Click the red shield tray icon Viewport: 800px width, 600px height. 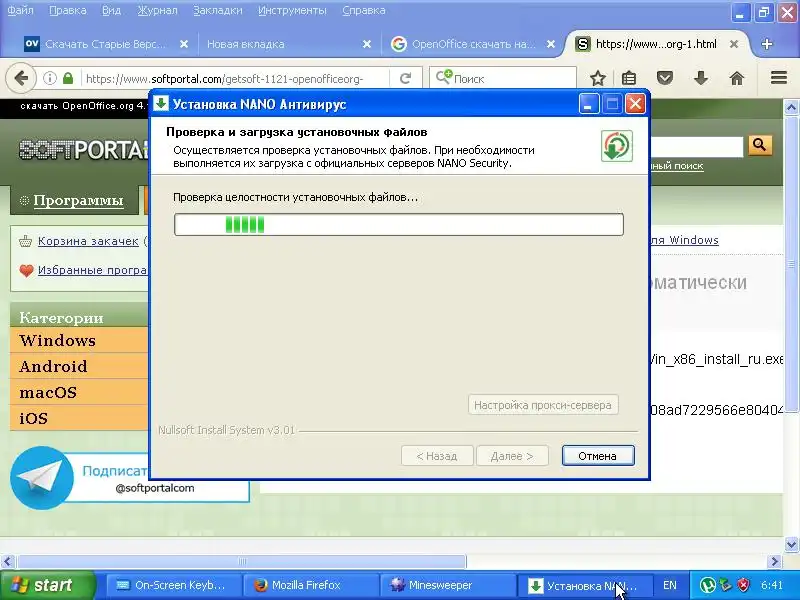pos(744,585)
